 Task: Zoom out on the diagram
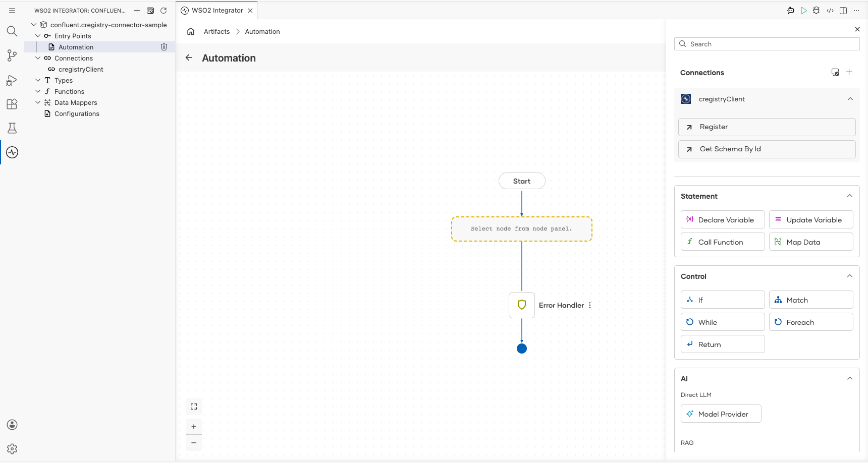pos(194,443)
